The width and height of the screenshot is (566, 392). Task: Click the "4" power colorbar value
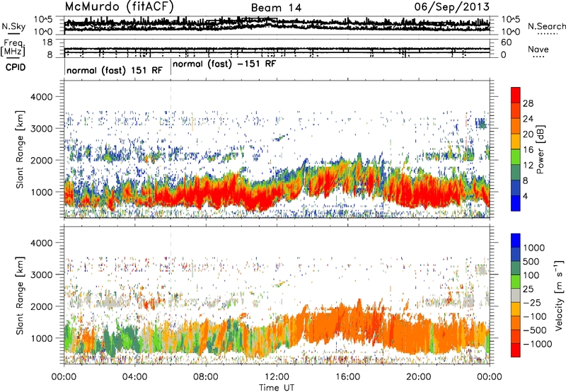pyautogui.click(x=525, y=196)
